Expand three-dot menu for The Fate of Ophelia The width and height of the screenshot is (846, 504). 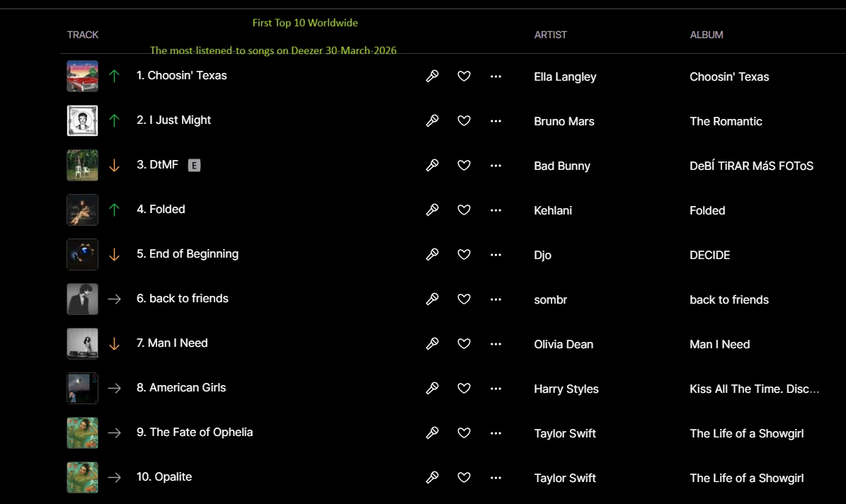pyautogui.click(x=496, y=433)
